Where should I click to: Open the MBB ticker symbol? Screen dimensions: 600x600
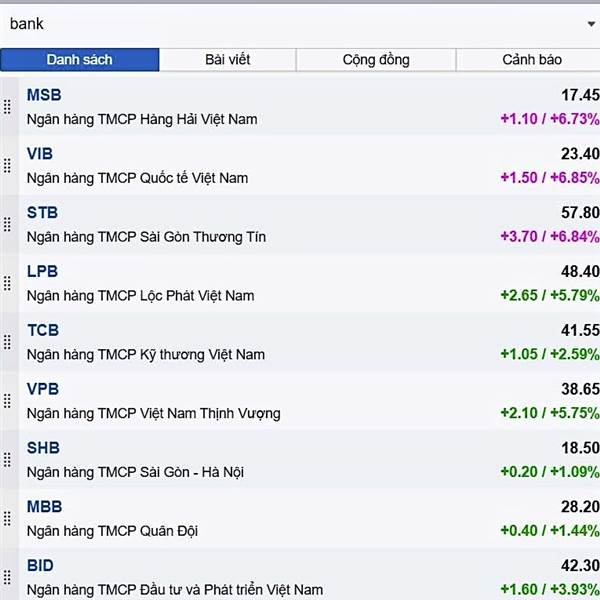pyautogui.click(x=44, y=507)
